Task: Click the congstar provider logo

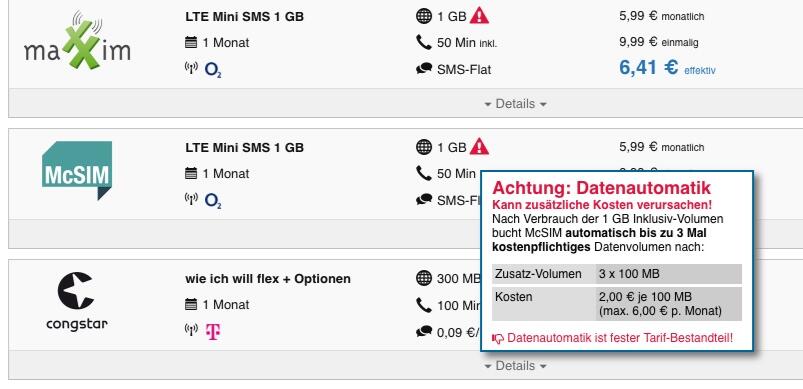Action: tap(77, 301)
